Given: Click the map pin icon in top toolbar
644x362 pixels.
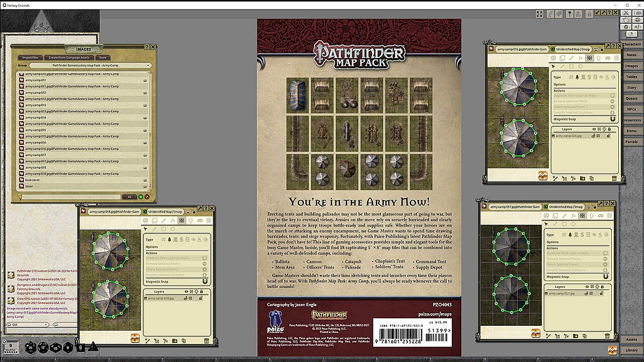Looking at the screenshot, I should (570, 14).
